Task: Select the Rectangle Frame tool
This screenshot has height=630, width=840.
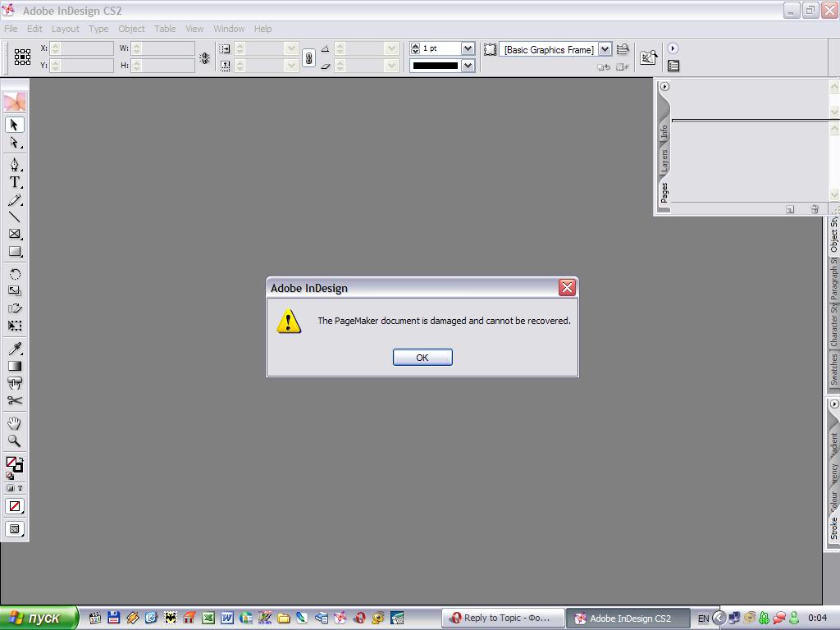Action: (15, 234)
